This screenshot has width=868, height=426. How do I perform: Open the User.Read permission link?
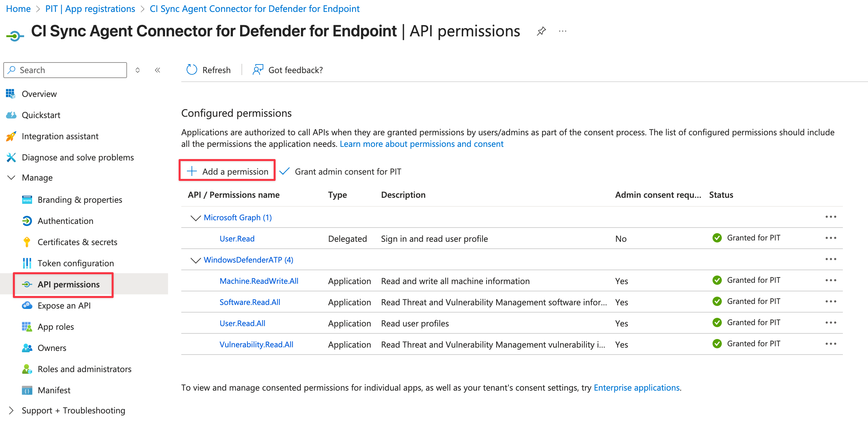[237, 238]
